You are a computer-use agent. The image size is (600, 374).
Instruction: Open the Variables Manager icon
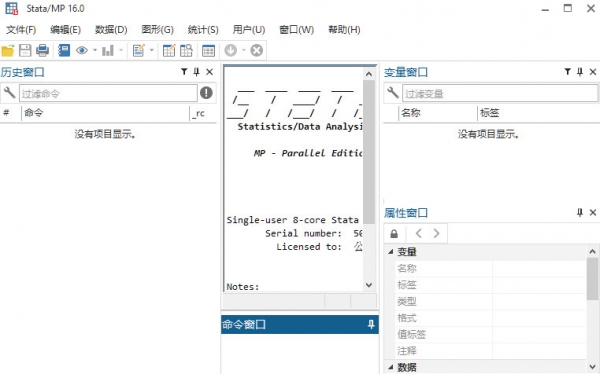208,51
